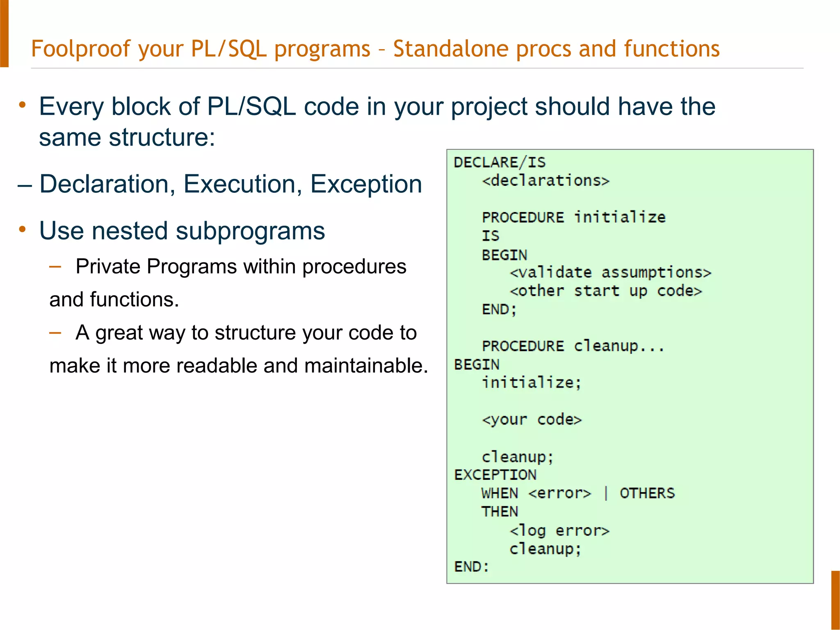Click 'WHEN <error> | OTHERS' line

click(577, 493)
